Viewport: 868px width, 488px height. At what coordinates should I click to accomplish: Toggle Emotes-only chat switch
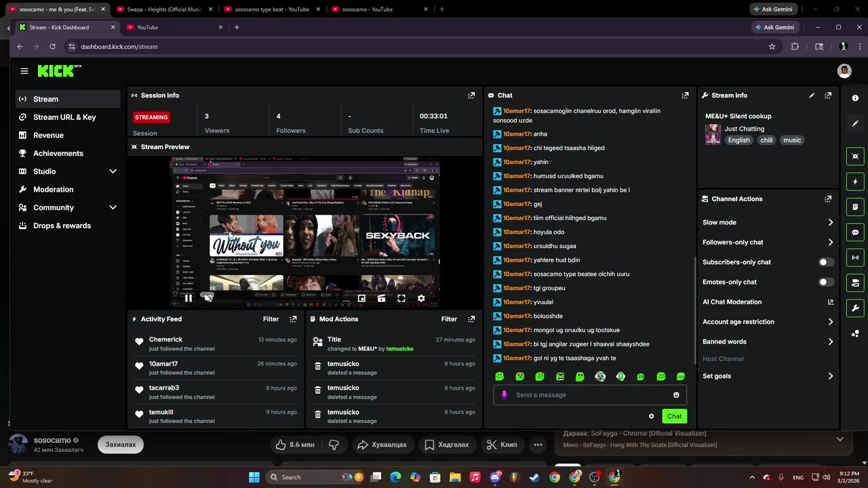click(826, 282)
